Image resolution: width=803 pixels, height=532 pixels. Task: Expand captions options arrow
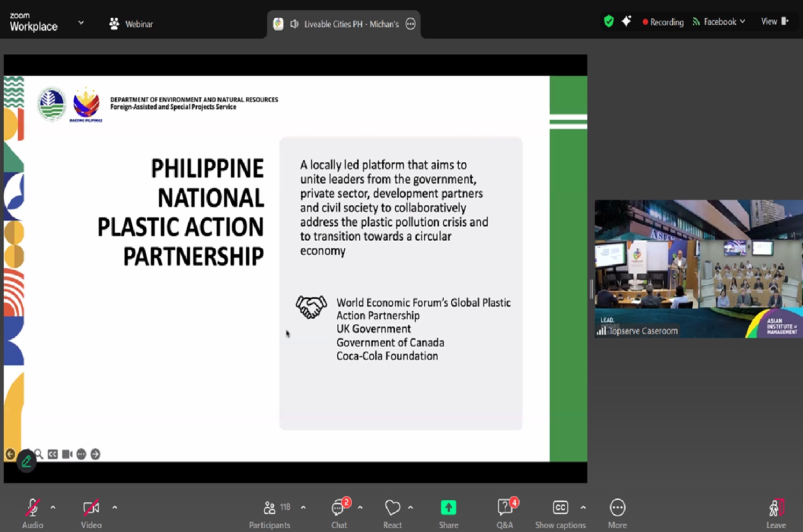(x=583, y=507)
